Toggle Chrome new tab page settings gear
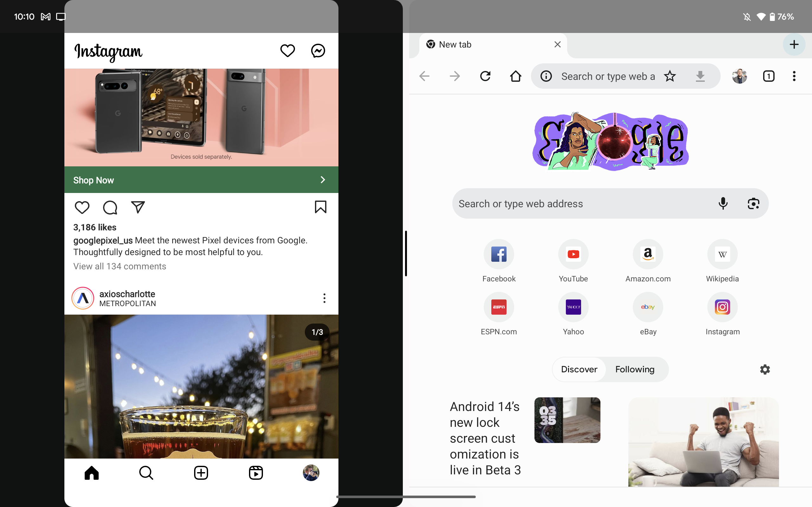This screenshot has height=507, width=812. click(x=765, y=369)
